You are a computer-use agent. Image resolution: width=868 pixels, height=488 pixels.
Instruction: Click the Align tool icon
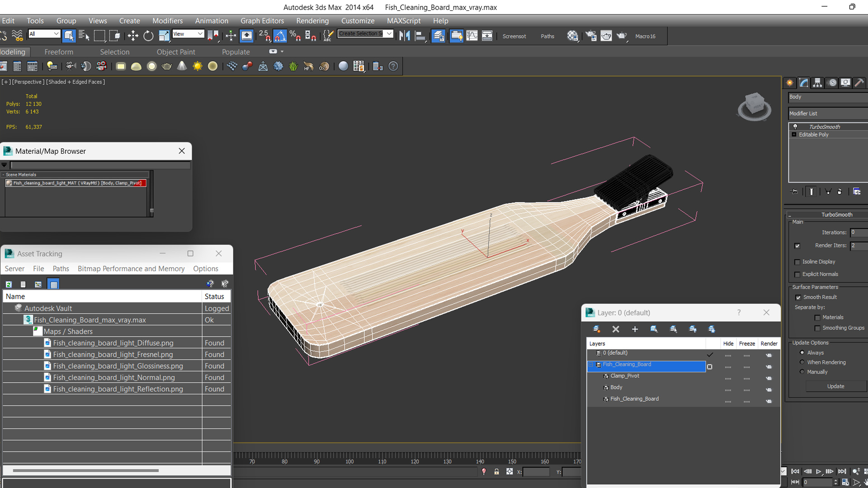[420, 36]
